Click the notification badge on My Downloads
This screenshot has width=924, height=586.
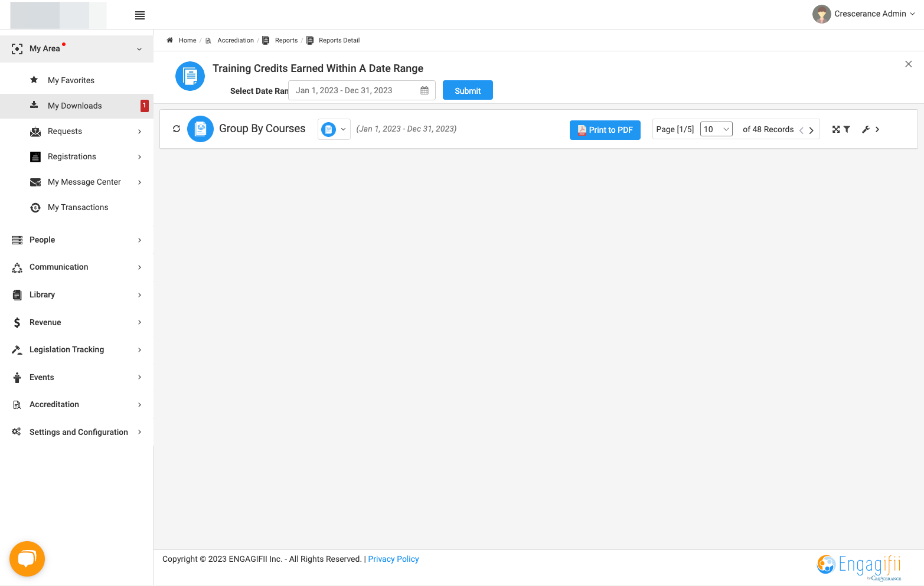tap(144, 106)
